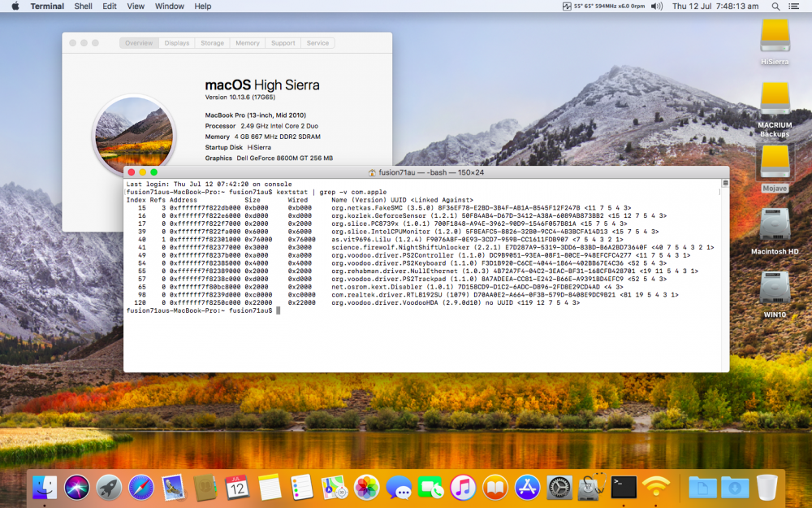Screen dimensions: 812x508
Task: Open System Preferences gear icon in Dock
Action: click(559, 487)
